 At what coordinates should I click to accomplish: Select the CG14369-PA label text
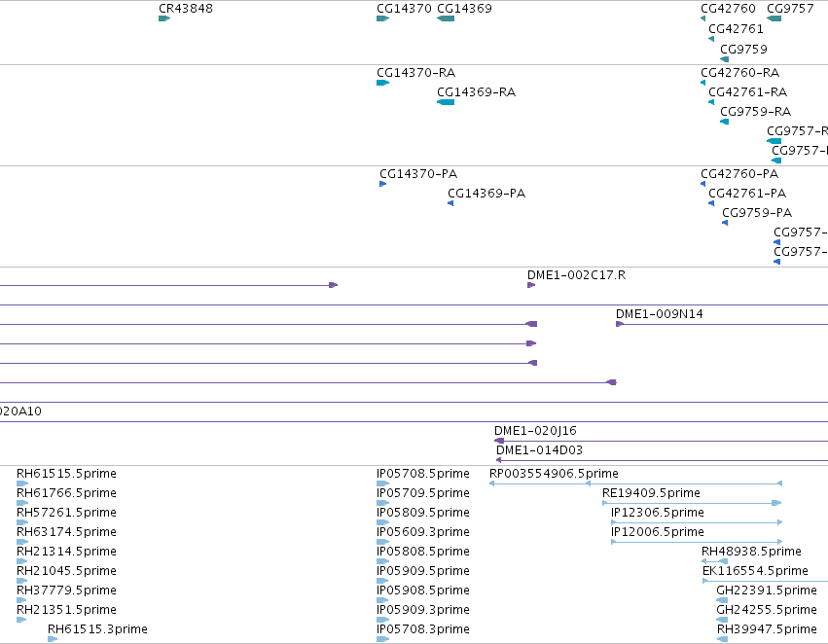point(486,194)
